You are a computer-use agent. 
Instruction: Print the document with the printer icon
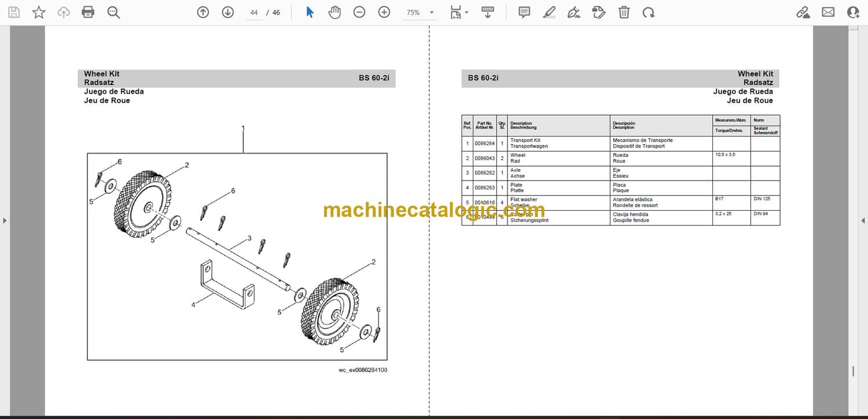(x=88, y=12)
